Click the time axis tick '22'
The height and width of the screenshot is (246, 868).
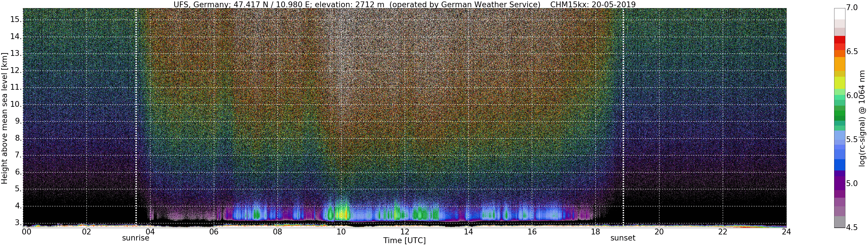(x=723, y=232)
